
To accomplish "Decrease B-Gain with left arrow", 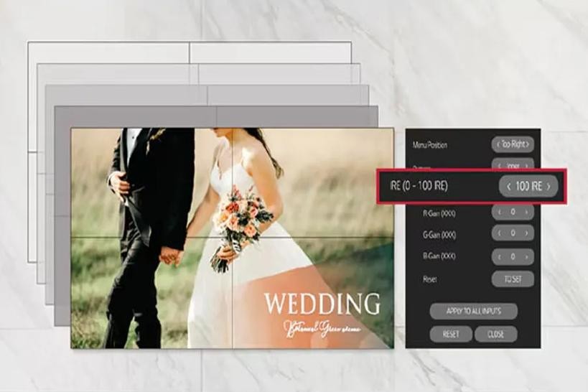I will coord(499,256).
